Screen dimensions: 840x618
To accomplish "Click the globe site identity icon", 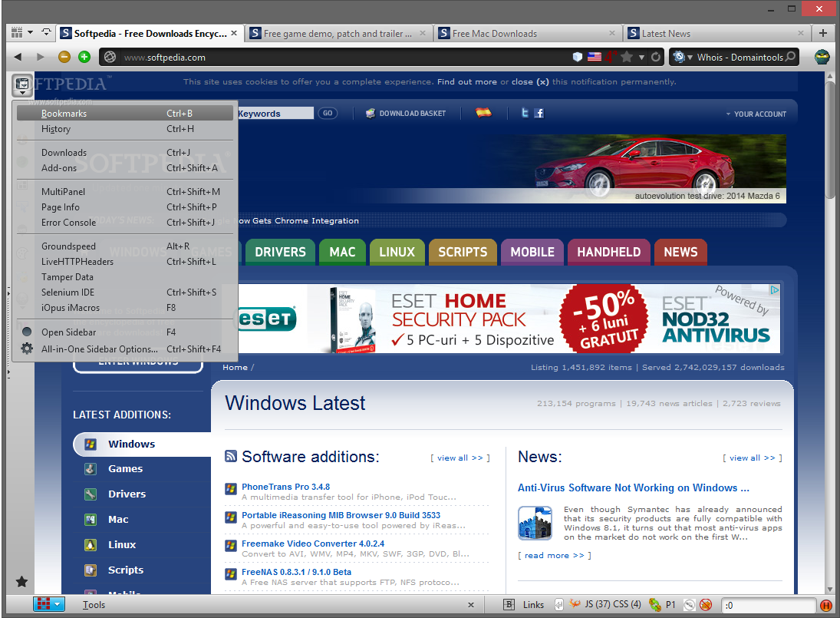I will point(110,57).
